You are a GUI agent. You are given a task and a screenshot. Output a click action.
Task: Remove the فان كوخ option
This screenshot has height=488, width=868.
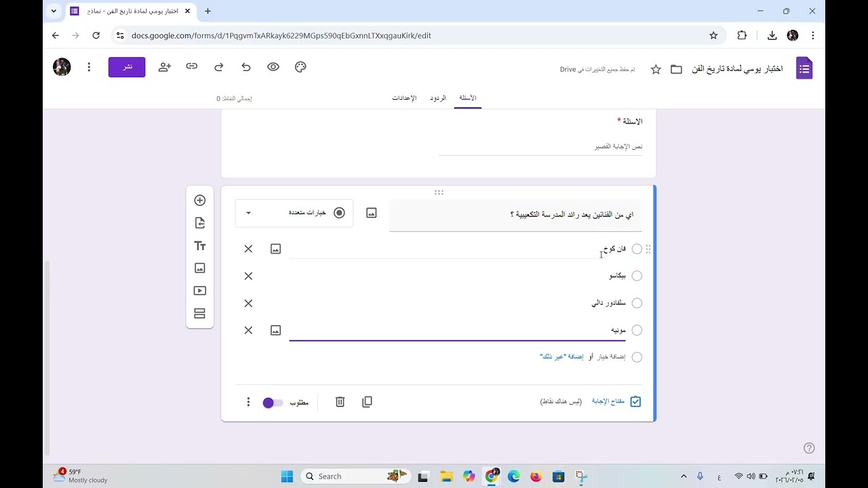click(248, 249)
